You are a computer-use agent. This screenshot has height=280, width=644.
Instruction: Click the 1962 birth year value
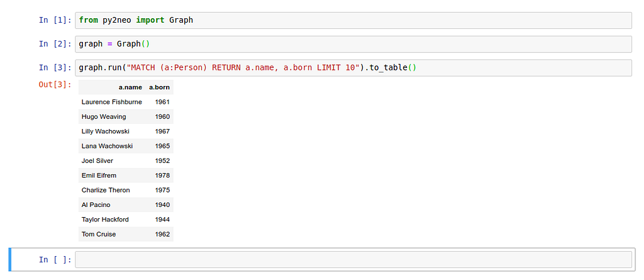162,234
